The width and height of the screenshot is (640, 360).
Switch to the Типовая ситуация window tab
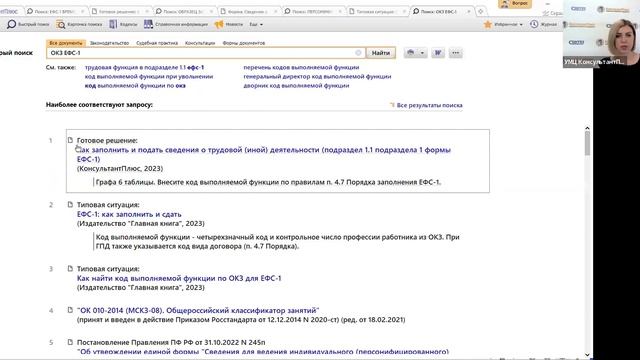click(376, 11)
